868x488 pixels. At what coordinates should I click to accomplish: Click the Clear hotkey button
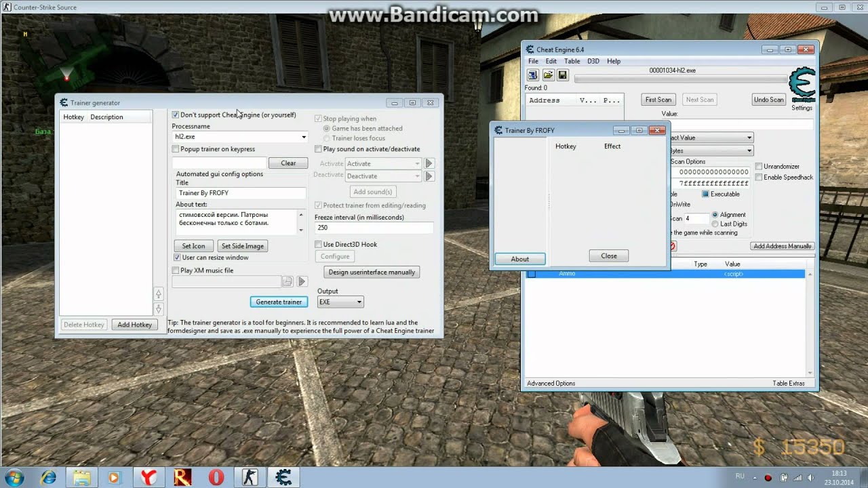(288, 163)
